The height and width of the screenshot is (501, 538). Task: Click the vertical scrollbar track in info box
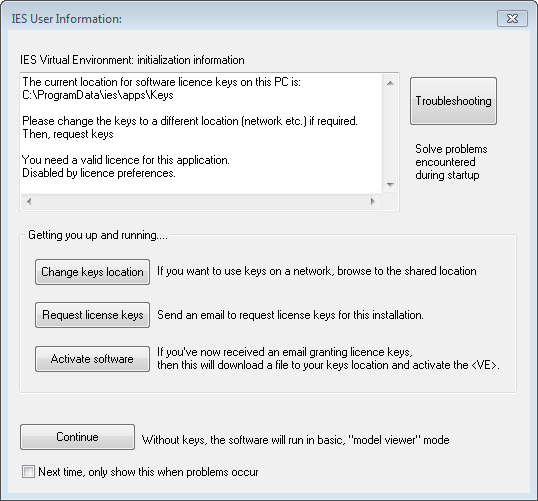[390, 134]
